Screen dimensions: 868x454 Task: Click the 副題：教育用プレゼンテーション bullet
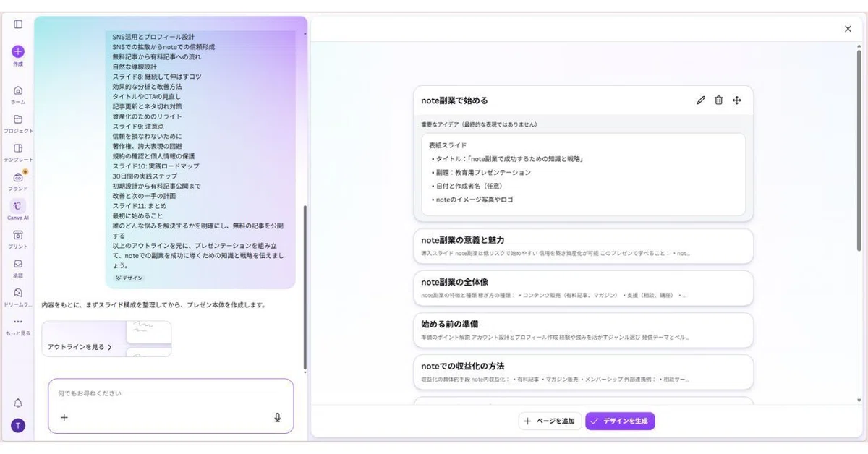(x=482, y=172)
